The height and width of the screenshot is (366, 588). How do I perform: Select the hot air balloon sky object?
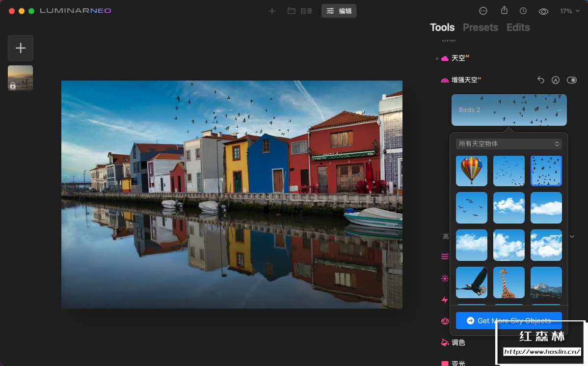tap(471, 171)
